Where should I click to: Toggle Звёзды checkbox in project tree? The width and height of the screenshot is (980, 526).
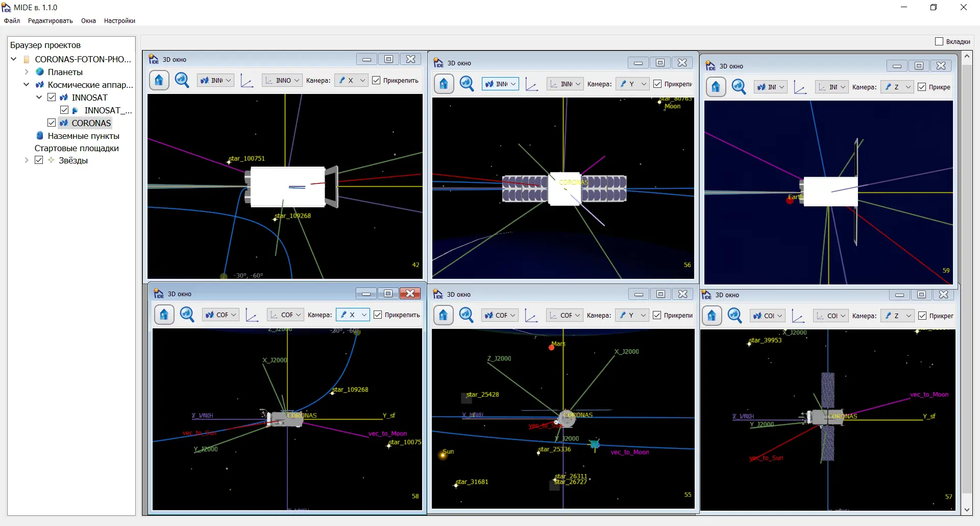[x=39, y=160]
